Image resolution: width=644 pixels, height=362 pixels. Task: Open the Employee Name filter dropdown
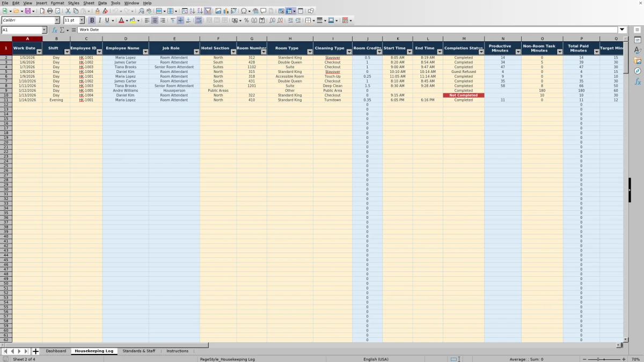click(x=146, y=52)
